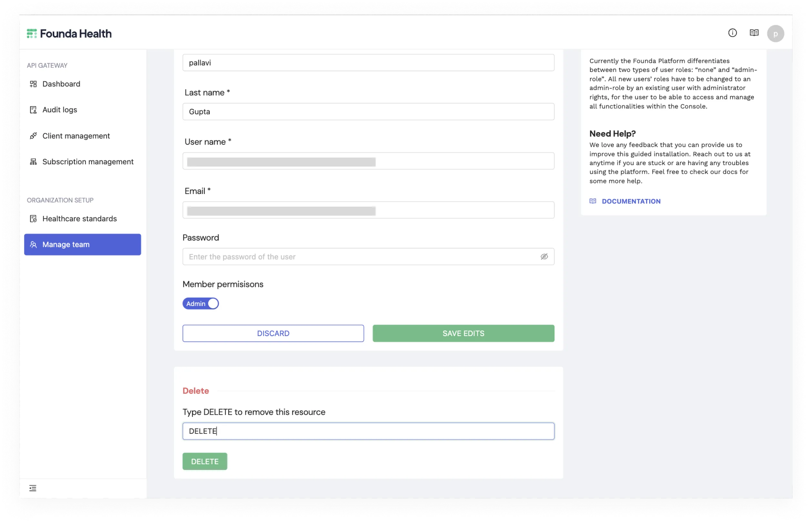This screenshot has width=812, height=523.
Task: Click the Password input field
Action: click(368, 257)
